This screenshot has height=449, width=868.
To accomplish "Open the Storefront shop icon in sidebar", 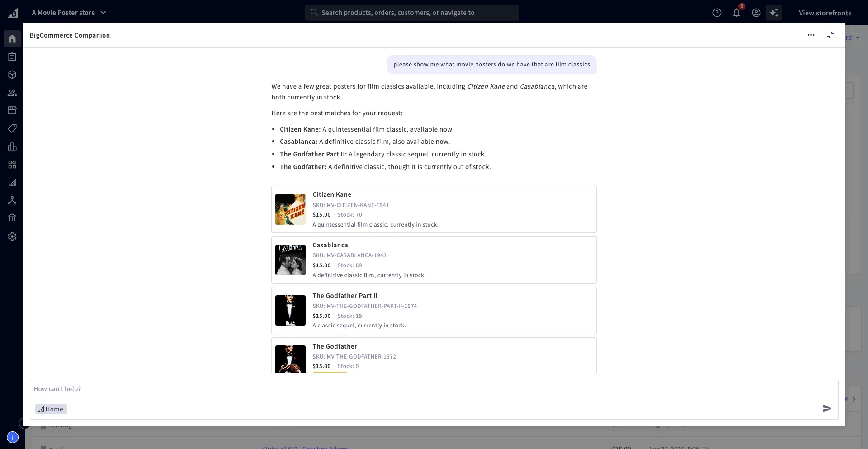I will (x=12, y=110).
